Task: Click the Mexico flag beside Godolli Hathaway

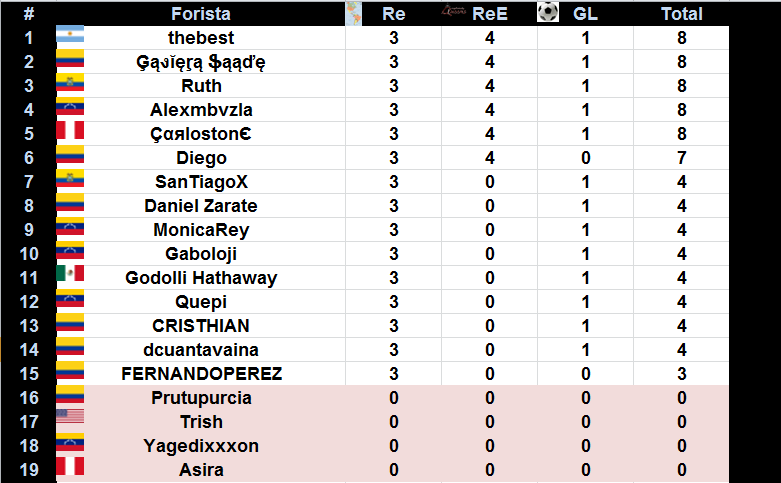Action: pos(70,274)
